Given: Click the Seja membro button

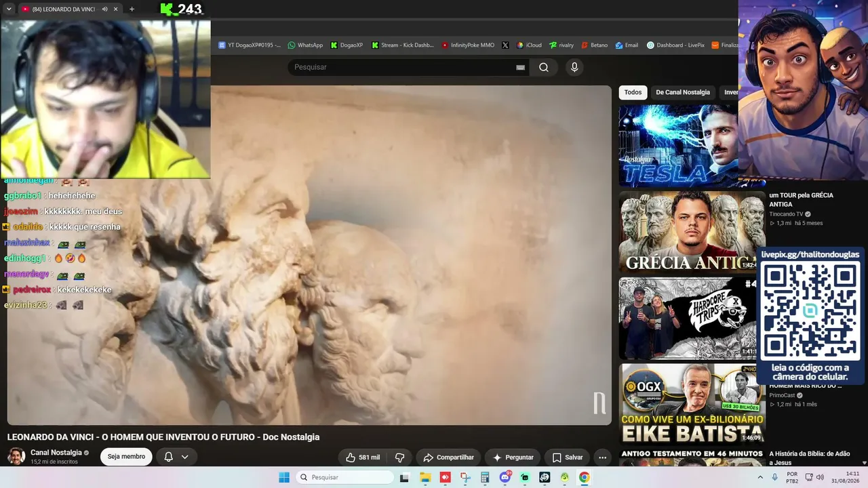Looking at the screenshot, I should pos(126,457).
